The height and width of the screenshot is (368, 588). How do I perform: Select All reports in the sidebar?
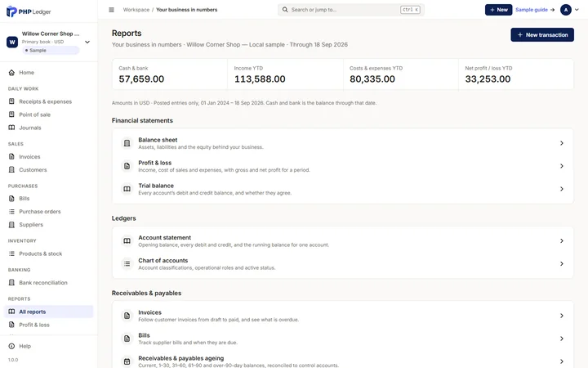click(x=48, y=312)
